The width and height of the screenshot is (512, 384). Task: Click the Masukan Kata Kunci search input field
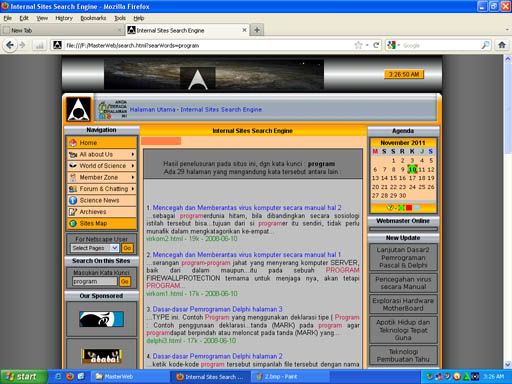click(x=95, y=282)
